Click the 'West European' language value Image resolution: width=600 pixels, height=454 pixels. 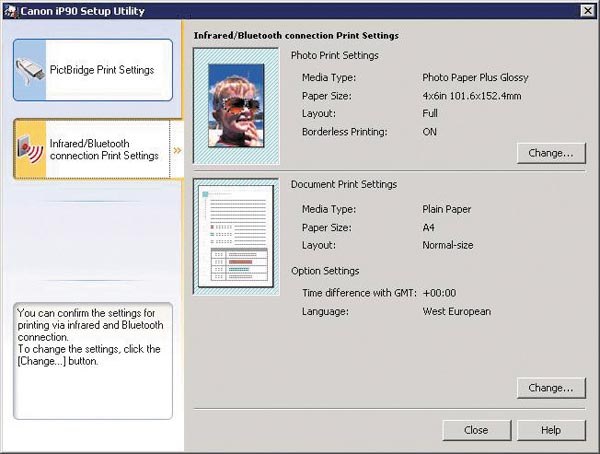point(457,311)
